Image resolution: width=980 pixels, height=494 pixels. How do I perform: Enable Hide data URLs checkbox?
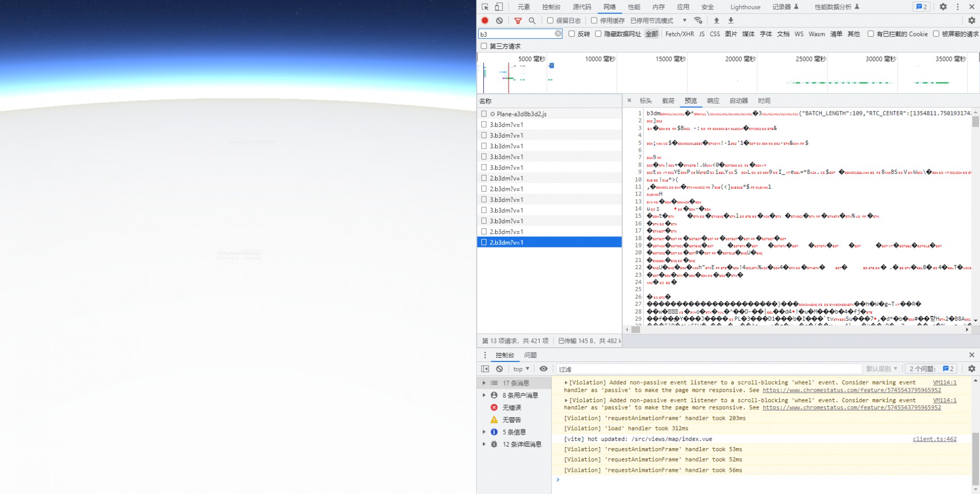point(598,34)
